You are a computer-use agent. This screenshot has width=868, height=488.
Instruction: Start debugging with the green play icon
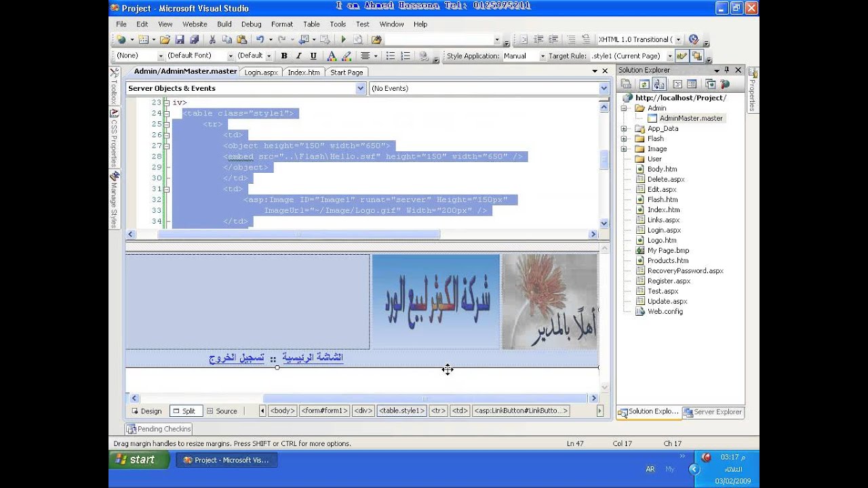click(x=343, y=40)
